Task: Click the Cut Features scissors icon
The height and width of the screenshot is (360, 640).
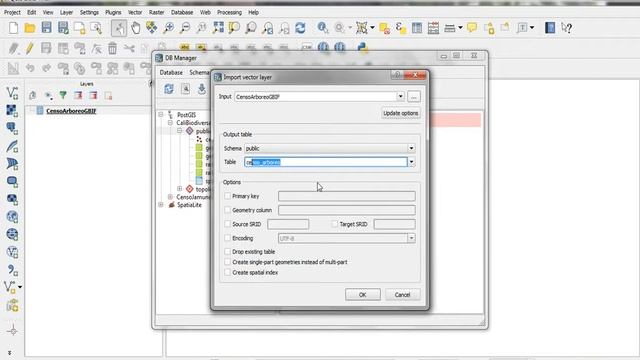Action: point(129,48)
